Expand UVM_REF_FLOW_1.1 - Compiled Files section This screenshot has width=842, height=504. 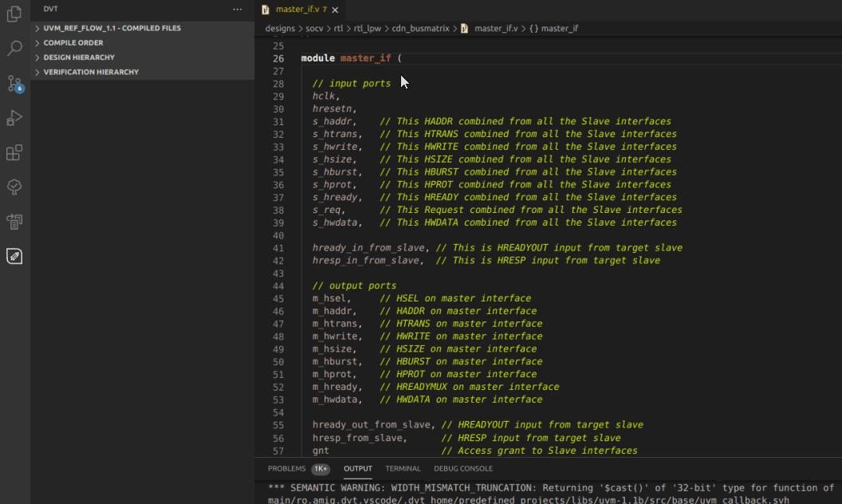[112, 28]
